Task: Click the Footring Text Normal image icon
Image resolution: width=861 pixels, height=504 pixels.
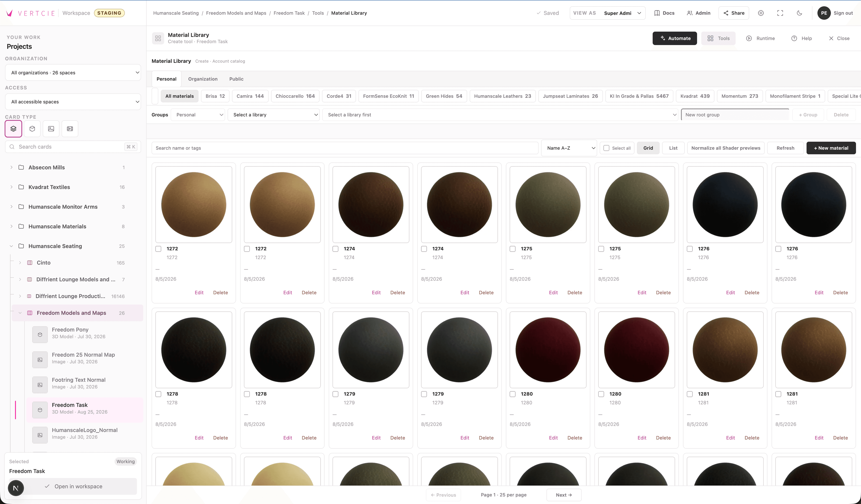Action: pyautogui.click(x=40, y=385)
